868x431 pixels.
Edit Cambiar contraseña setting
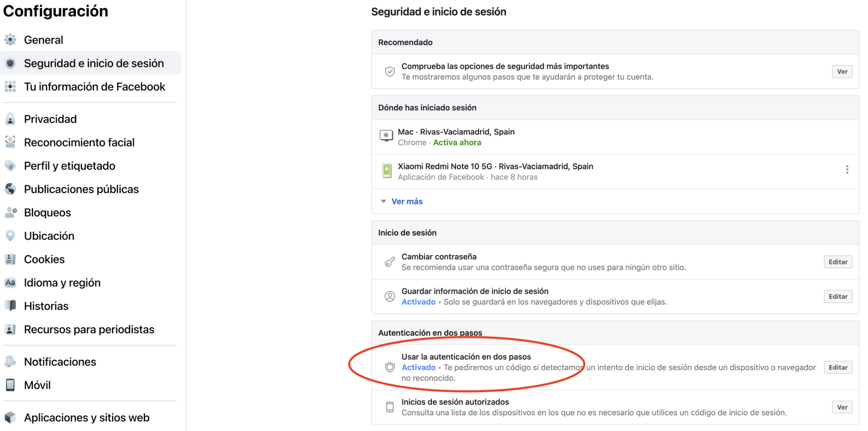838,262
